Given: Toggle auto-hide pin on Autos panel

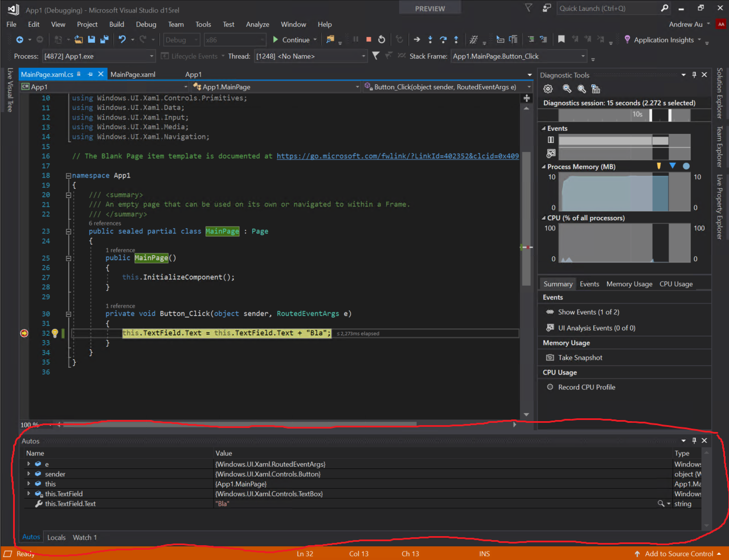Looking at the screenshot, I should [694, 440].
